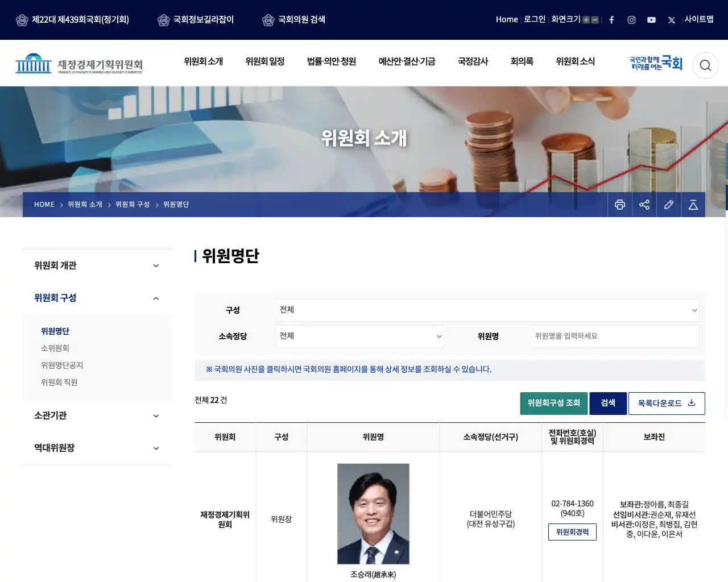Image resolution: width=728 pixels, height=582 pixels.
Task: Select 위원회 직원 in sidebar submenu
Action: tap(59, 383)
